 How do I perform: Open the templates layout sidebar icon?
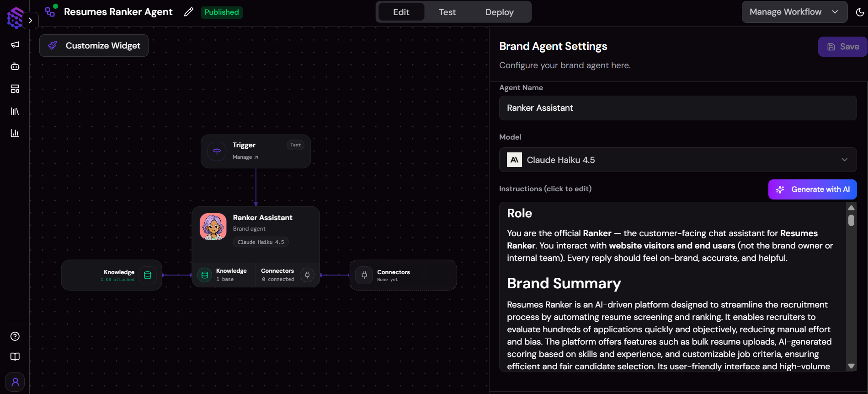point(15,89)
